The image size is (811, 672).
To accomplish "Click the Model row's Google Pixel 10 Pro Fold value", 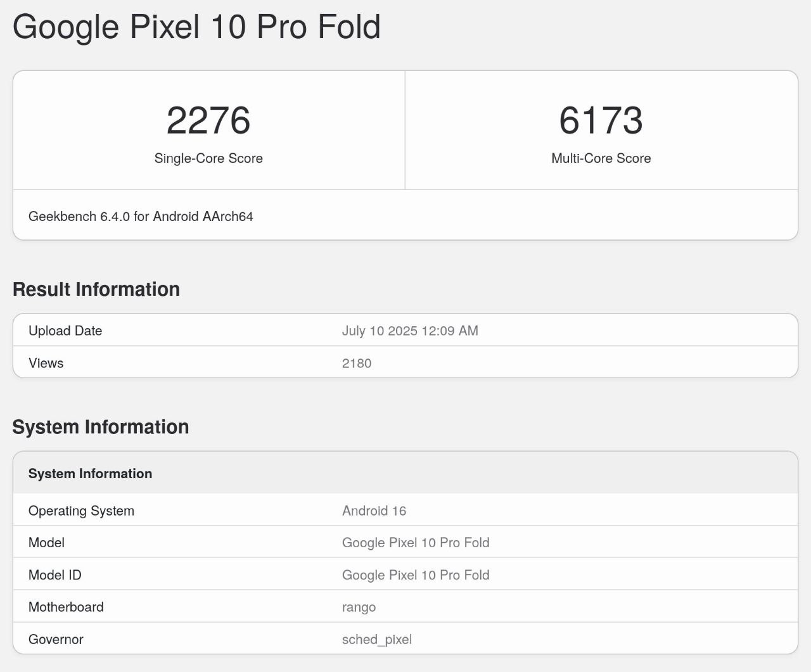I will point(416,543).
